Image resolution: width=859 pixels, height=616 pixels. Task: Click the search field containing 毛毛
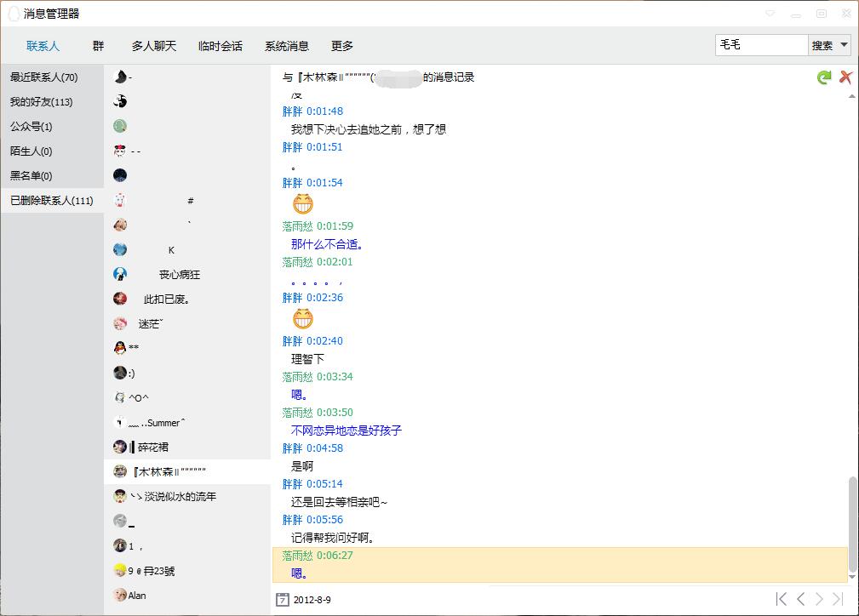(x=761, y=45)
